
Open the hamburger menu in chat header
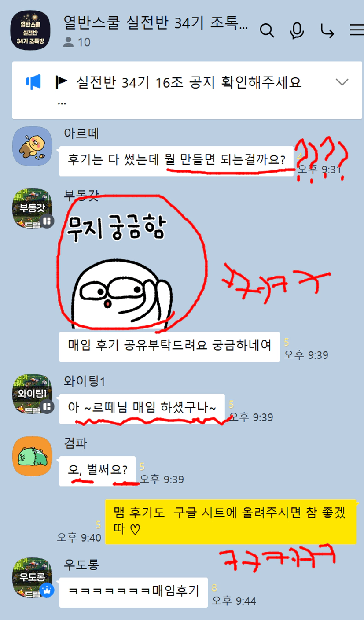coord(357,30)
